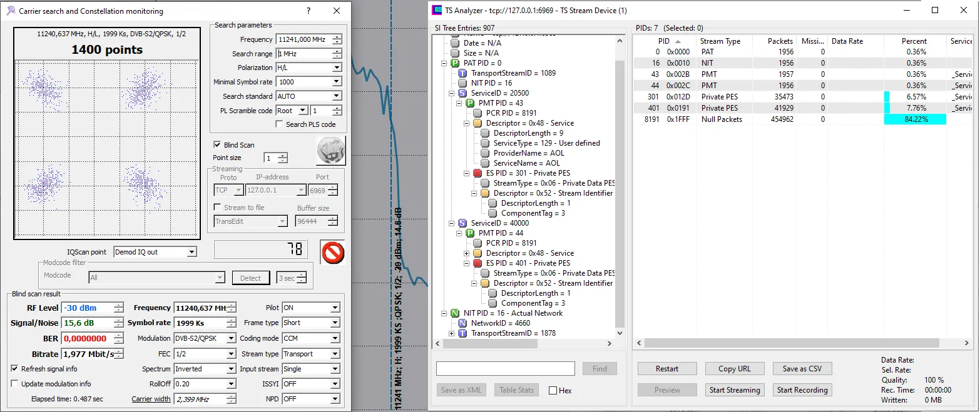Viewport: 980px width, 412px height.
Task: Click the Save as CSV button
Action: (802, 368)
